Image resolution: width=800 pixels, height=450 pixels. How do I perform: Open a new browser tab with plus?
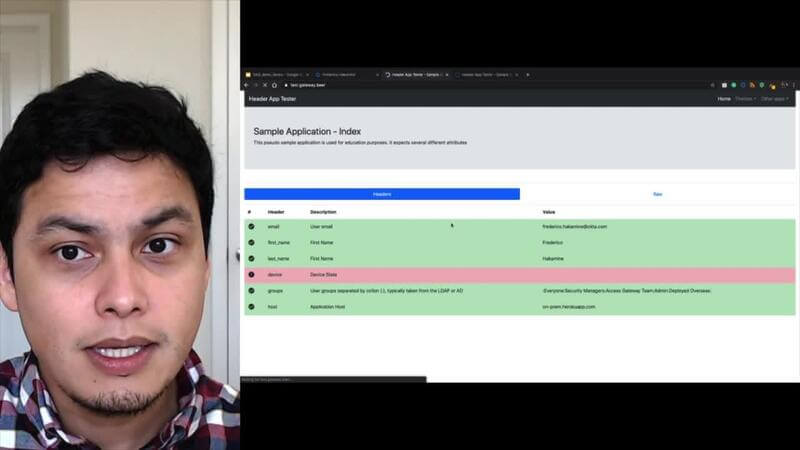pos(528,74)
